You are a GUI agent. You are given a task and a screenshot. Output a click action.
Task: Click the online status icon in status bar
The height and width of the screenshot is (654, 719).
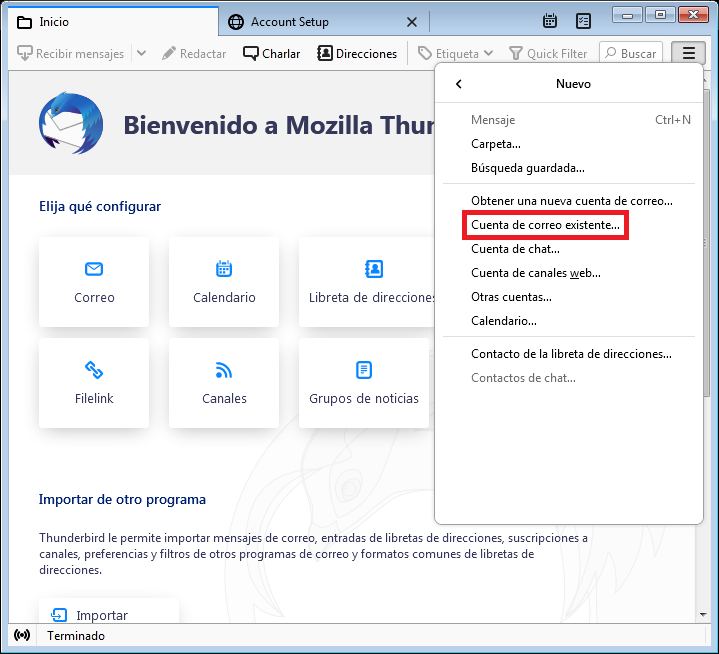tap(22, 635)
